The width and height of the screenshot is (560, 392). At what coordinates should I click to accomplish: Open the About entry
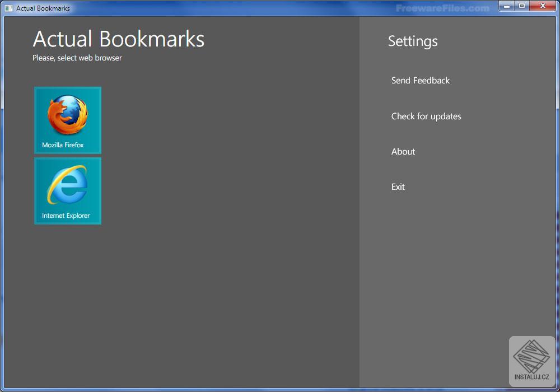pyautogui.click(x=403, y=151)
